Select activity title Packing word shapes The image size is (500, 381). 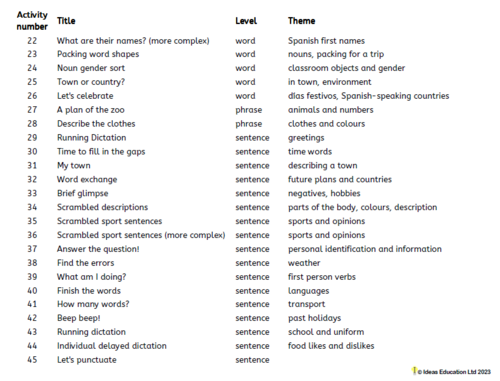point(98,54)
